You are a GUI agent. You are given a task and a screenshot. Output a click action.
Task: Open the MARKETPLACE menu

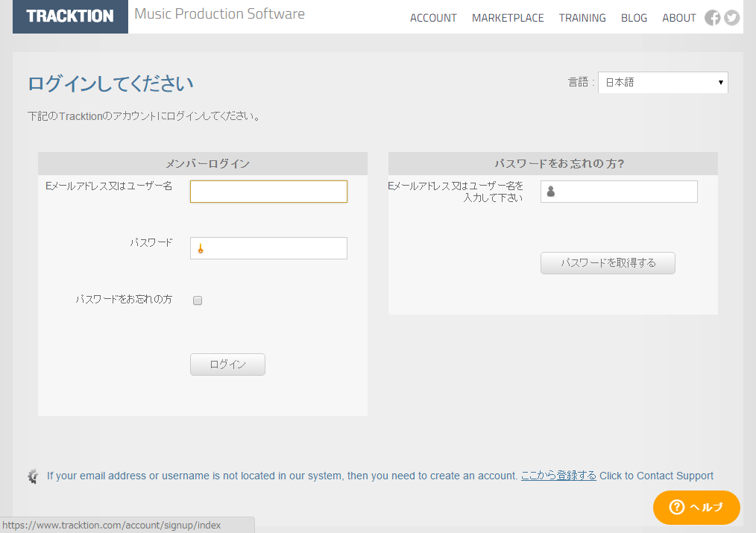508,18
